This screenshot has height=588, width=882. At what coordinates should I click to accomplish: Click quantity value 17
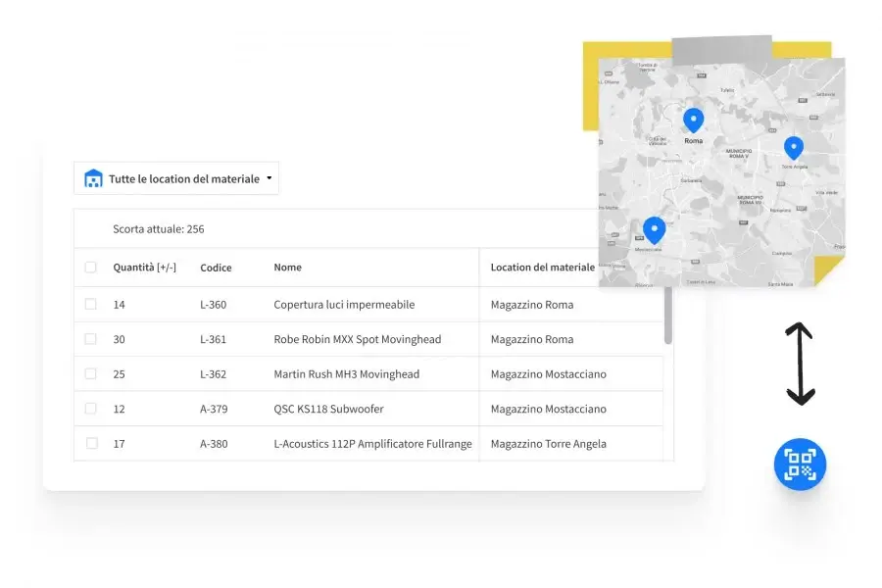coord(119,445)
